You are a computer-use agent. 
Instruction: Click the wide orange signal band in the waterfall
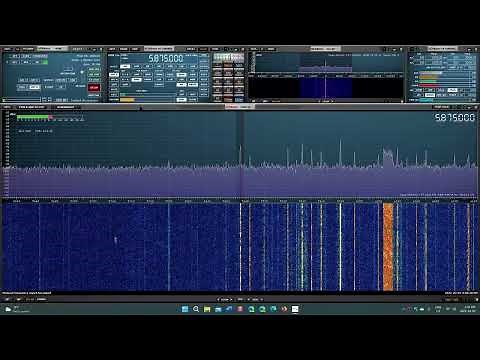388,247
